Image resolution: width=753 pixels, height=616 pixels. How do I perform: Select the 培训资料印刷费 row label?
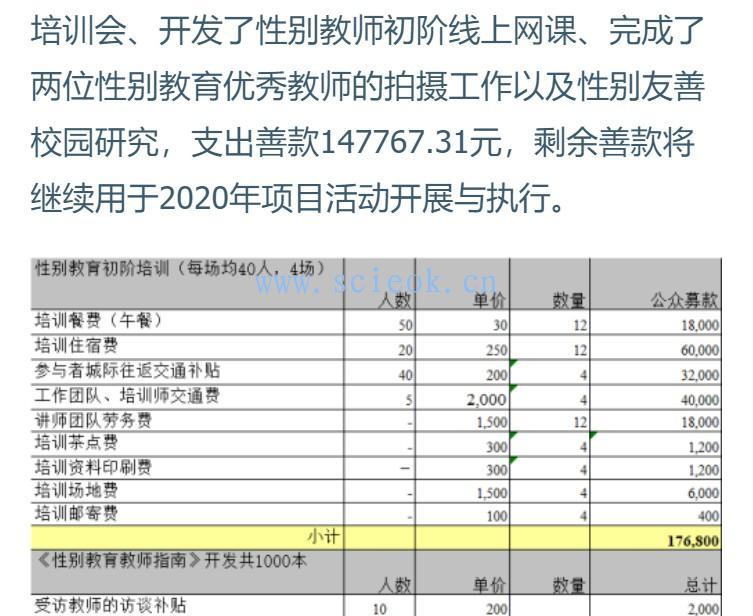(x=92, y=467)
